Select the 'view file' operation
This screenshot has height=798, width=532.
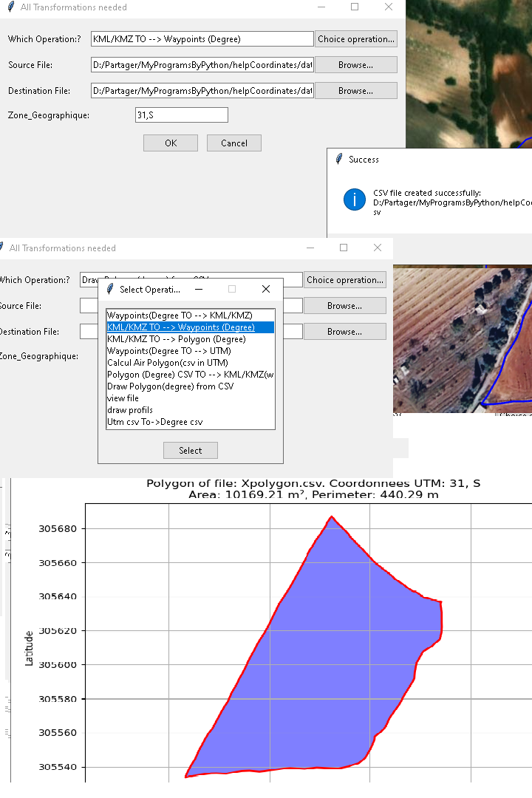[x=123, y=398]
